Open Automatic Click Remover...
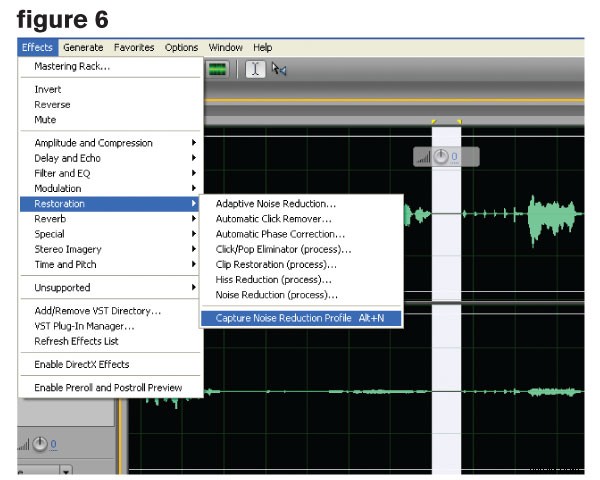Viewport: 600px width, 480px height. coord(301,219)
